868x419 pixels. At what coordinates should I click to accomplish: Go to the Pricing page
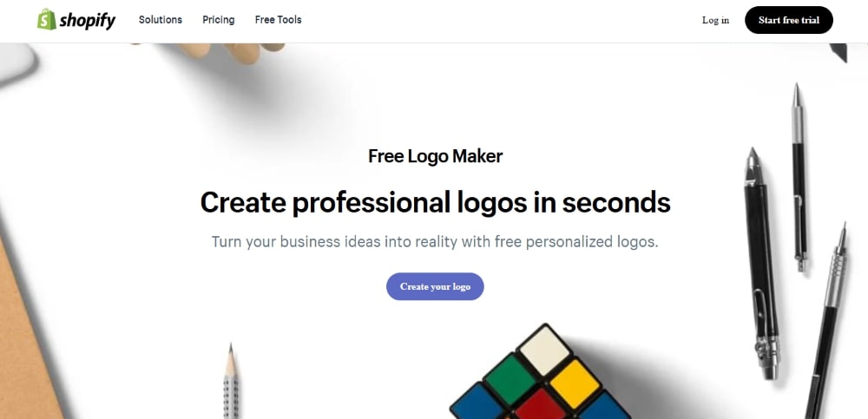(x=218, y=20)
